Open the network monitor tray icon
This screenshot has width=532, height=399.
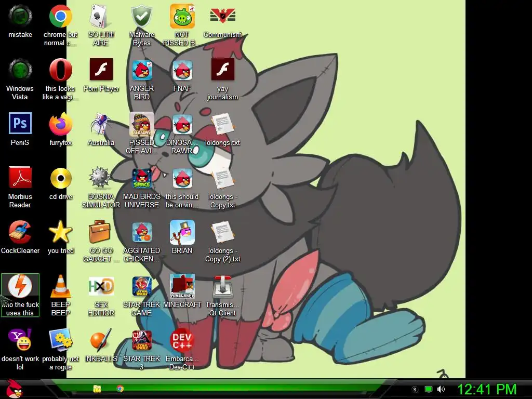(x=429, y=389)
